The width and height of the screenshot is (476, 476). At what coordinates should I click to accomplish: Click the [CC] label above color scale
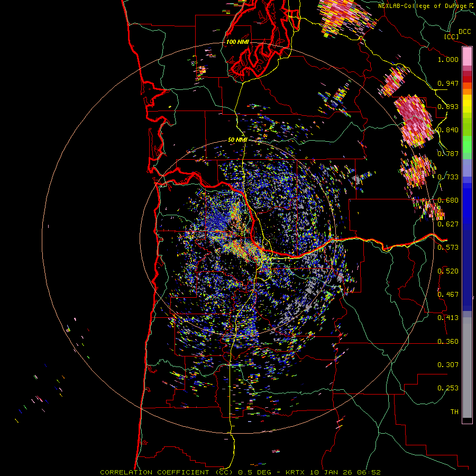click(x=451, y=36)
